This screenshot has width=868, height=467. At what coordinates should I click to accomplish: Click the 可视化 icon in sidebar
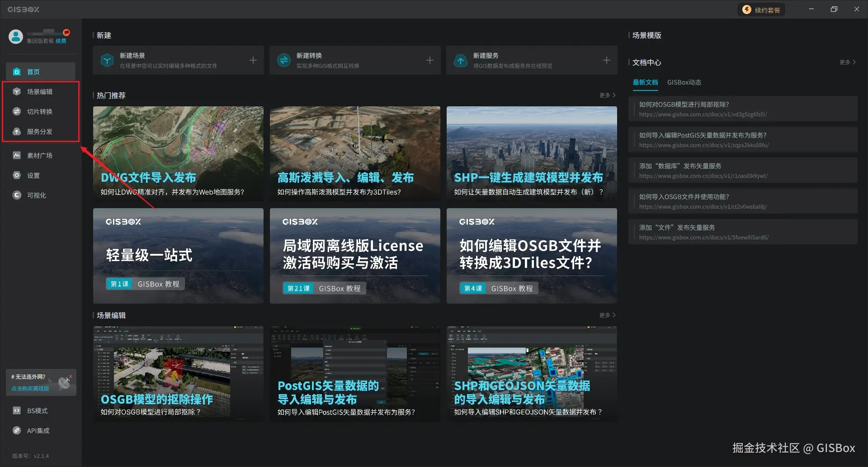[17, 195]
